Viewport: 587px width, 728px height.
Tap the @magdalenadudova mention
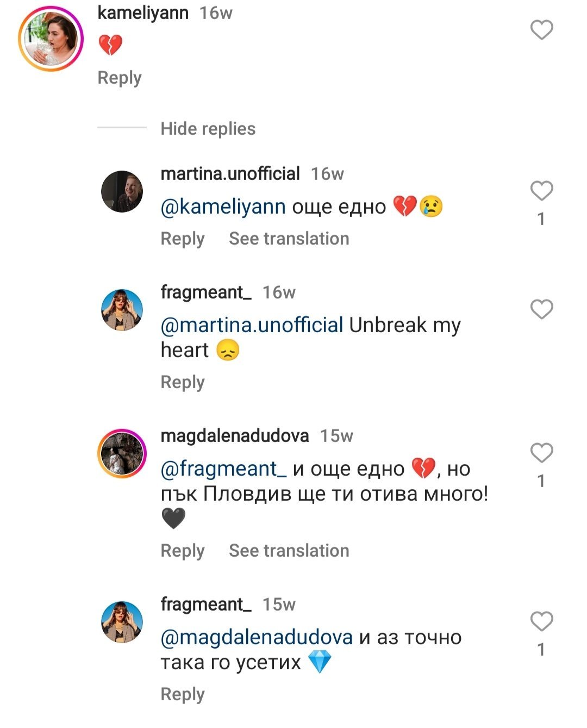[x=257, y=637]
